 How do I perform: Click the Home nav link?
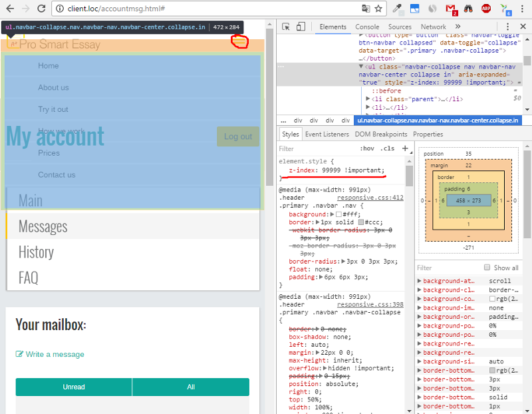48,65
